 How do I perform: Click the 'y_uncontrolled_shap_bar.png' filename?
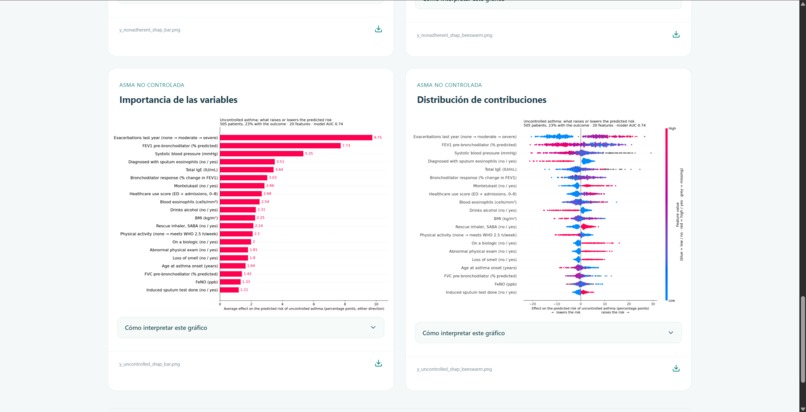click(x=150, y=364)
